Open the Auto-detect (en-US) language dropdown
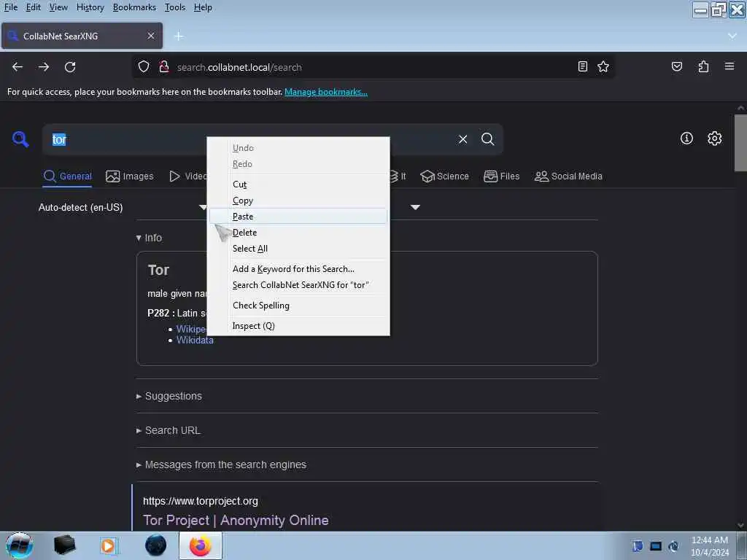This screenshot has width=747, height=560. [123, 207]
